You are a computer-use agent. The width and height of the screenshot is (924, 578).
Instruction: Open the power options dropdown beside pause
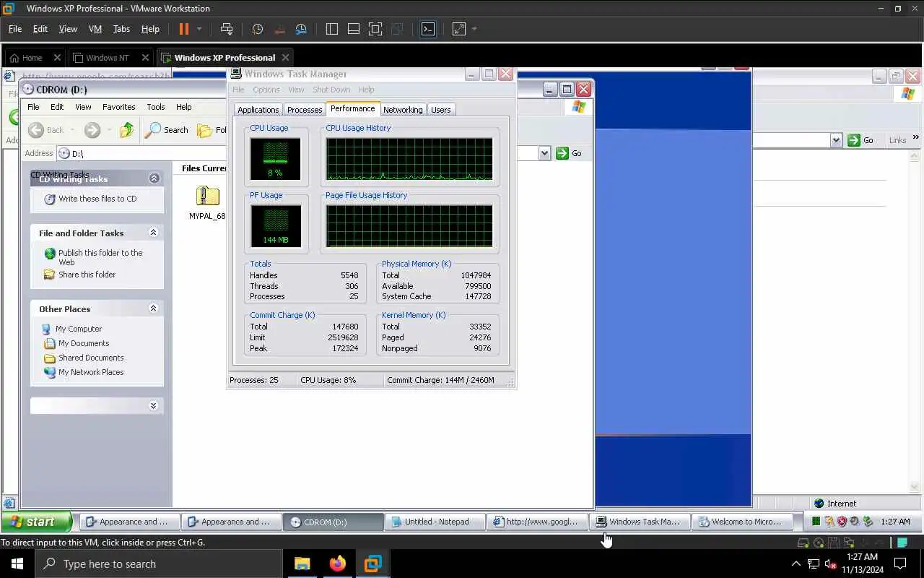click(x=199, y=29)
